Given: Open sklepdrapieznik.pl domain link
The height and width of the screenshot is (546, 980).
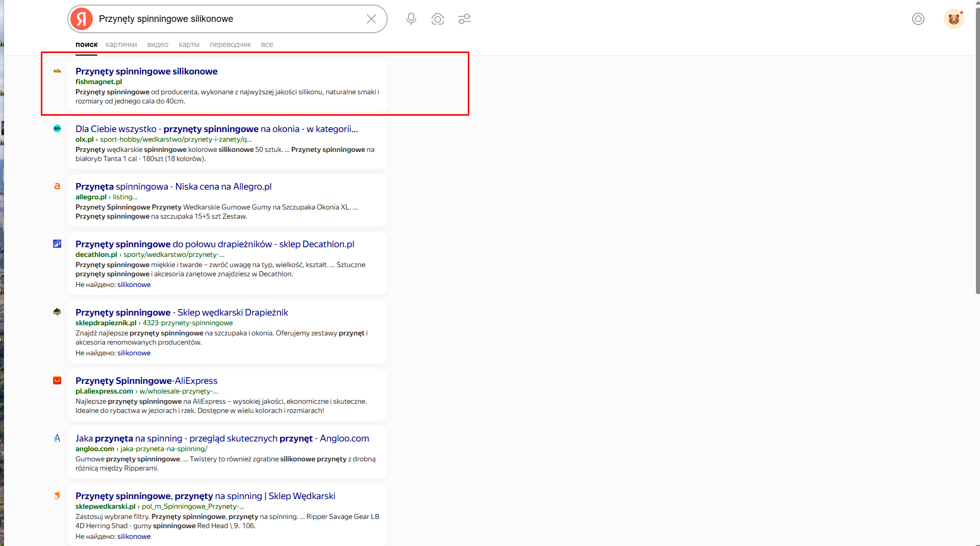Looking at the screenshot, I should (x=106, y=323).
